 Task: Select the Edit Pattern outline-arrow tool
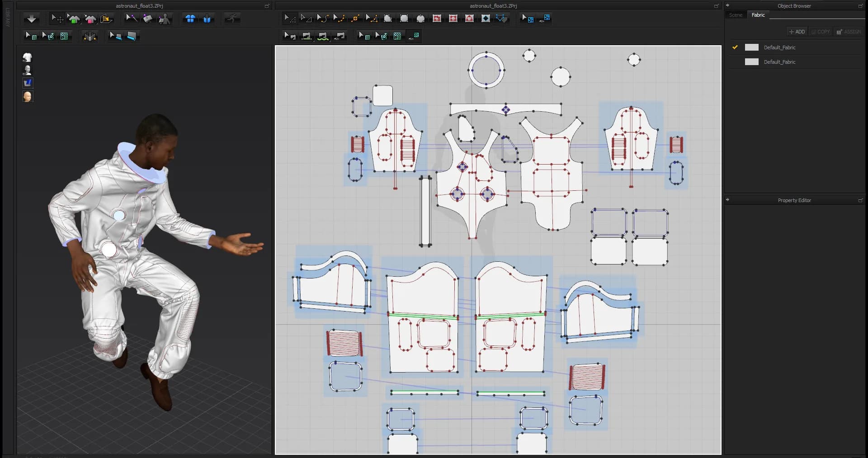pyautogui.click(x=306, y=19)
